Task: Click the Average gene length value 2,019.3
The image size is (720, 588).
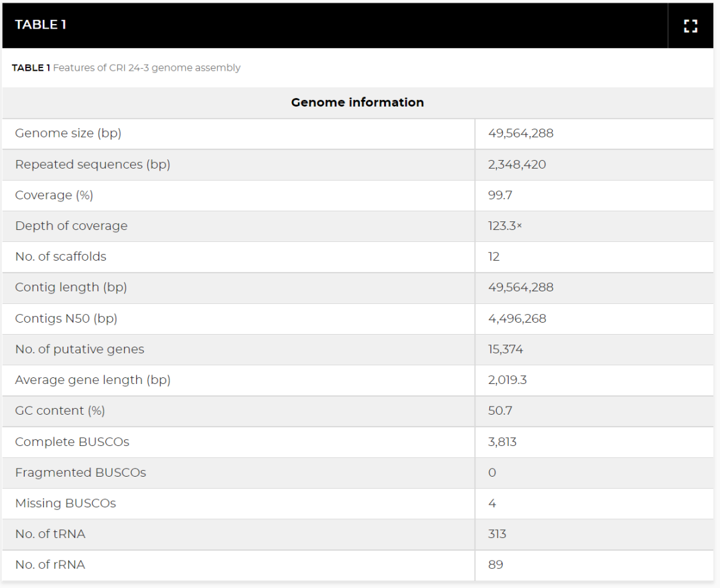Action: 507,380
